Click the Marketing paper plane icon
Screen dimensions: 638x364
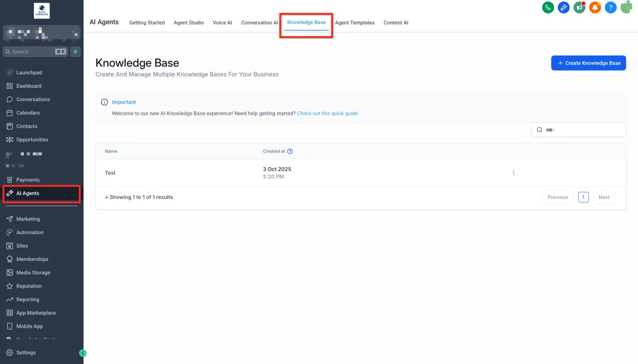pos(10,219)
